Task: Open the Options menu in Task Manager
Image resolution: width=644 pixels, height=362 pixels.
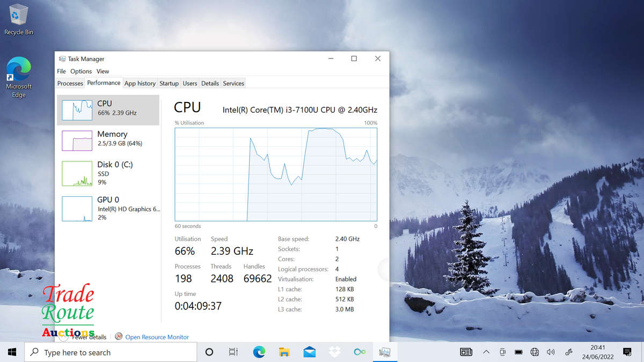Action: 81,71
